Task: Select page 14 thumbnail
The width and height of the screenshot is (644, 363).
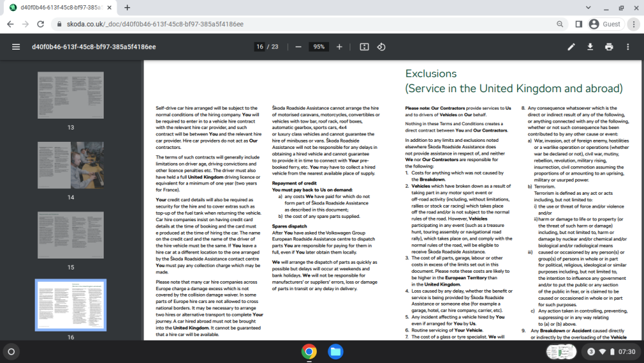Action: point(71,165)
